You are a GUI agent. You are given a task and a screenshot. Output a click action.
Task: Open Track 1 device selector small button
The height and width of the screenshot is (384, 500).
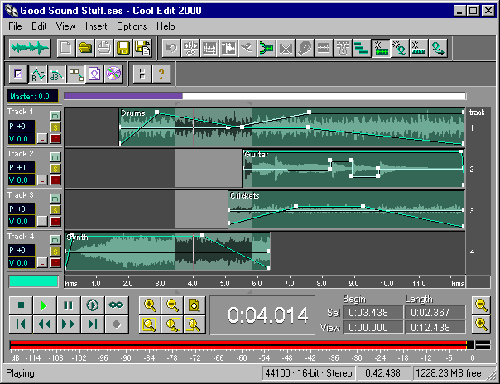[42, 138]
